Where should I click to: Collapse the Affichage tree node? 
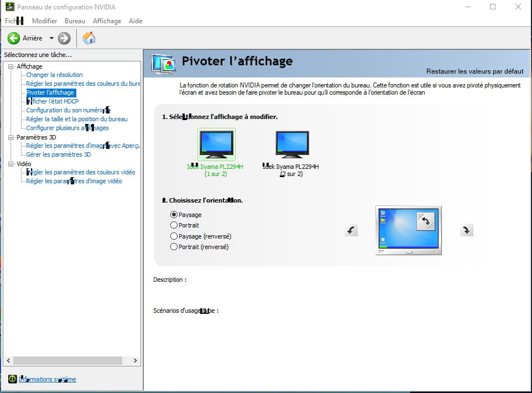pyautogui.click(x=11, y=66)
